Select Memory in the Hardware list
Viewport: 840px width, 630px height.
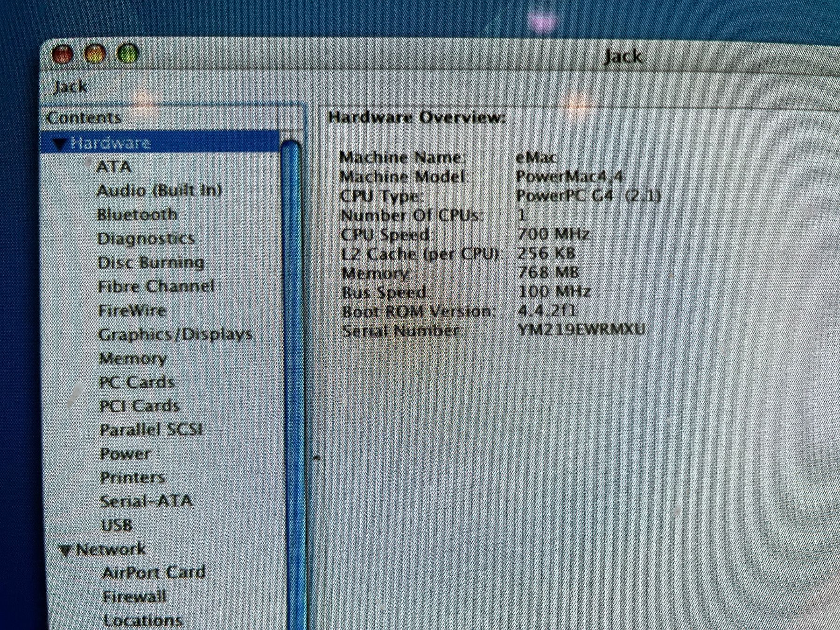click(133, 359)
